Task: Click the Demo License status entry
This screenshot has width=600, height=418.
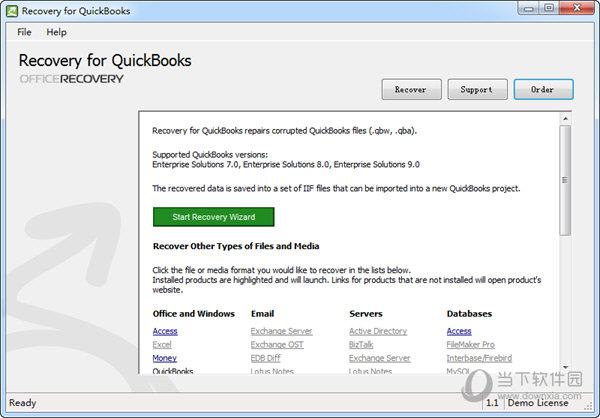Action: click(x=538, y=403)
